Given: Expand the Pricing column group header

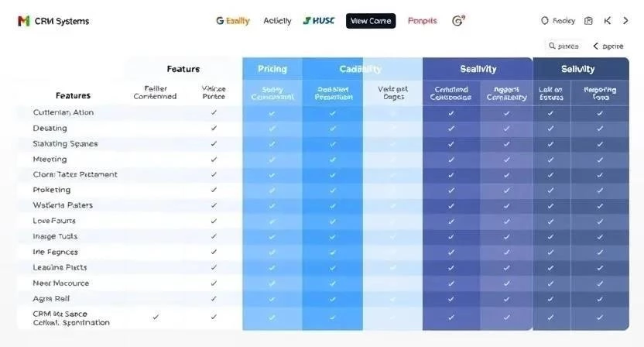Looking at the screenshot, I should pyautogui.click(x=272, y=69).
